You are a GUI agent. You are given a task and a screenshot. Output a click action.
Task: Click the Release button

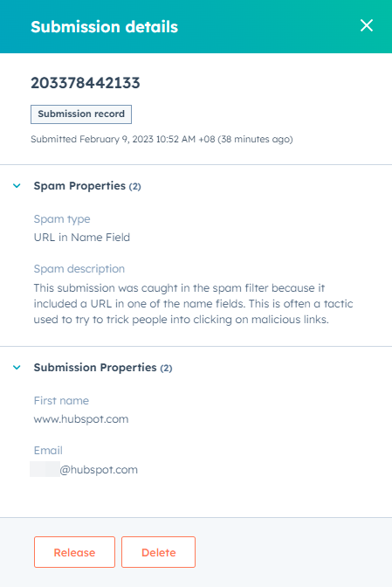point(74,552)
